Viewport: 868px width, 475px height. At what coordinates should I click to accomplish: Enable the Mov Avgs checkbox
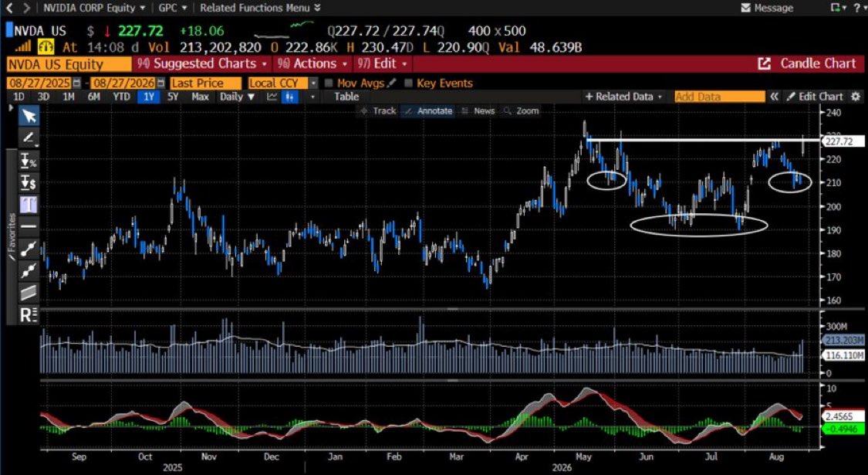tap(329, 83)
